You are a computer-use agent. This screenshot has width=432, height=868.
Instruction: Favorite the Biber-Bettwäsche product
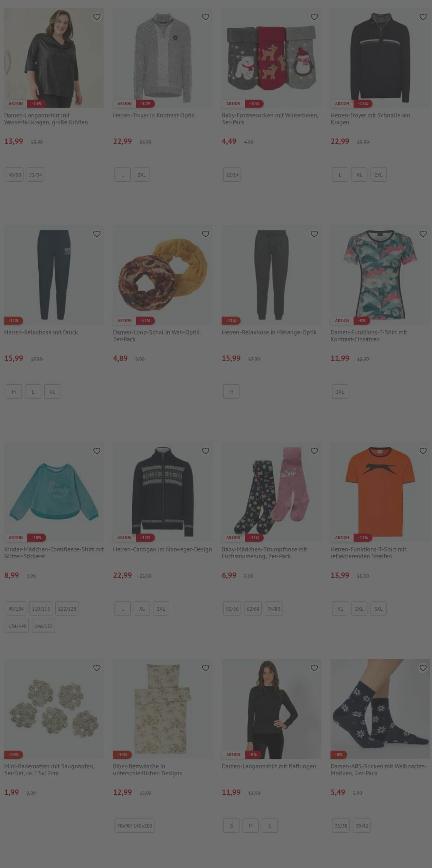point(205,668)
